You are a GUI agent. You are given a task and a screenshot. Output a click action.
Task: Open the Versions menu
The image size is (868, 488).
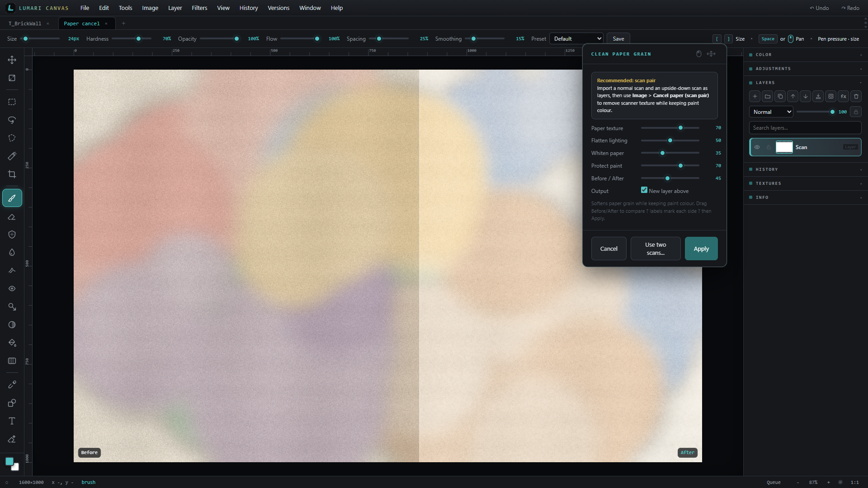[278, 8]
